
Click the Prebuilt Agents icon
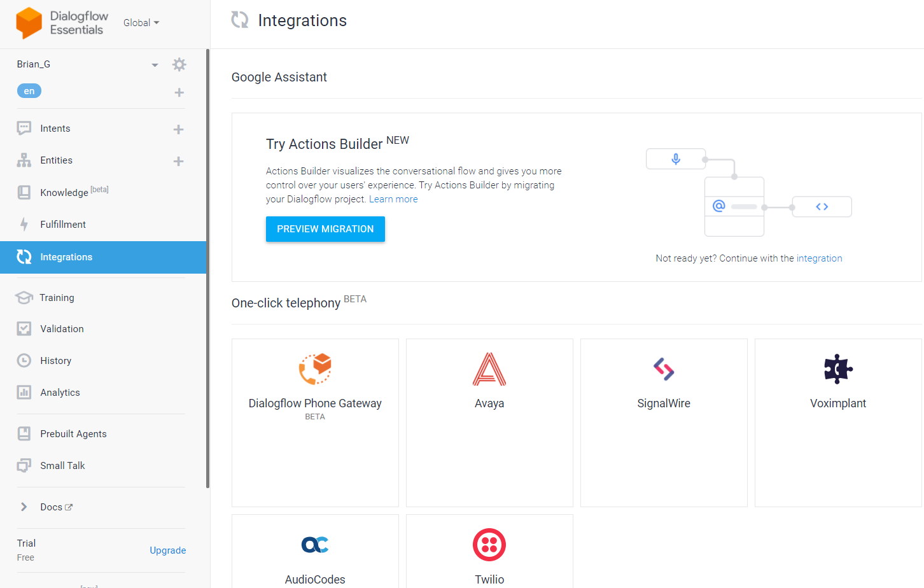24,434
